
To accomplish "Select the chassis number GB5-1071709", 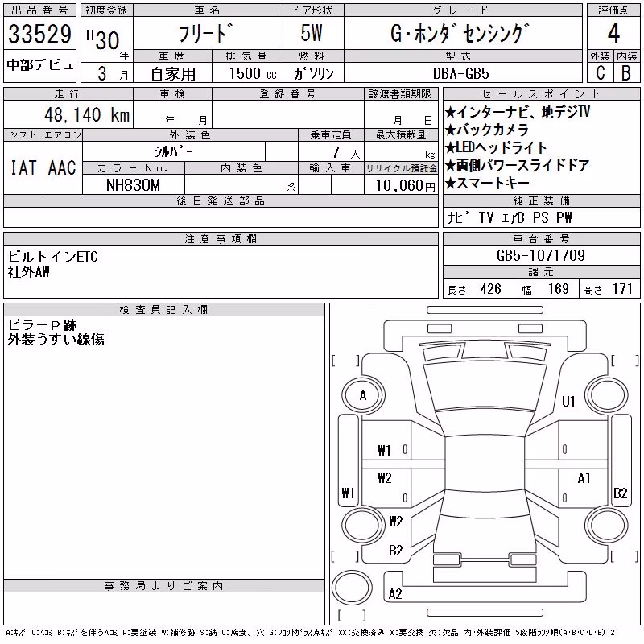I will point(541,255).
